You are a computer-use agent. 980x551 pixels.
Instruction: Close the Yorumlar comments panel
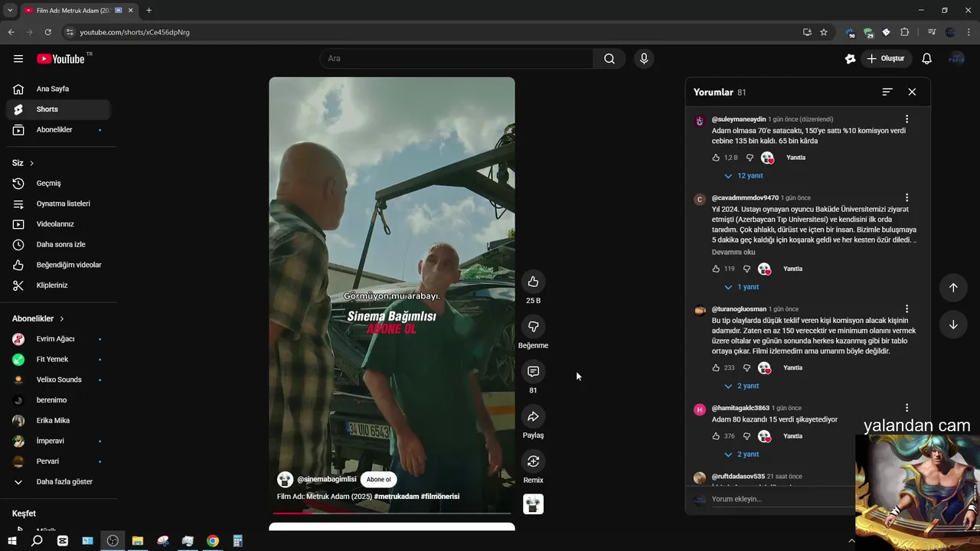912,92
